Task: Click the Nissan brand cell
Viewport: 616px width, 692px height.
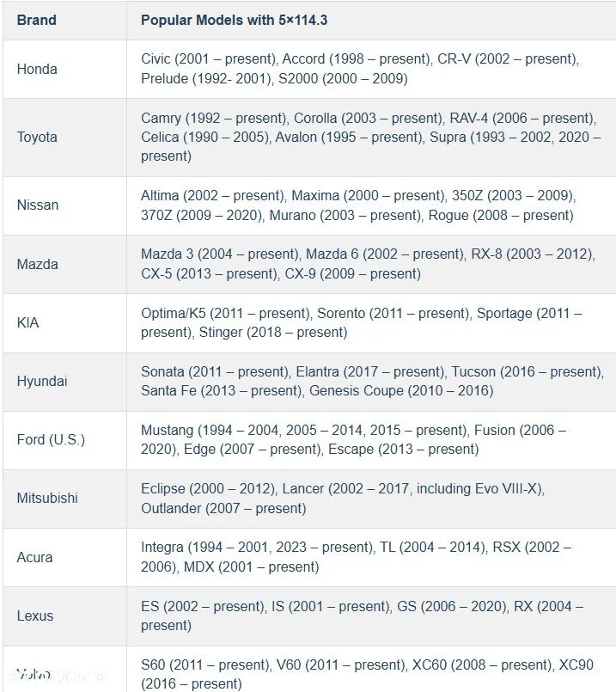Action: click(38, 205)
